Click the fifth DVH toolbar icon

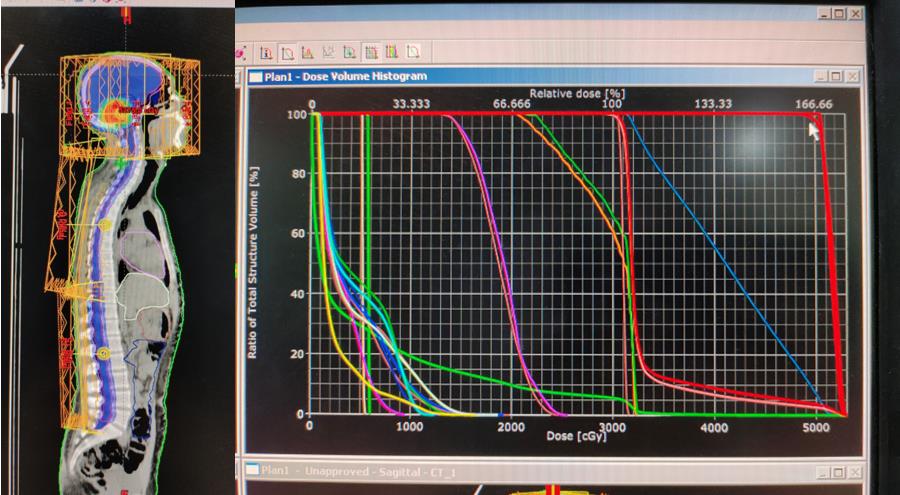pos(349,51)
